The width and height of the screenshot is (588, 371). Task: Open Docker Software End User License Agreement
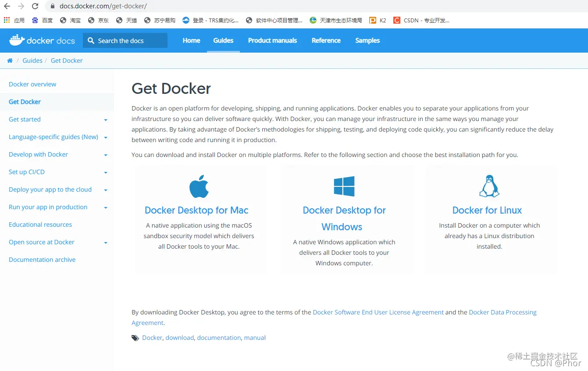(378, 312)
